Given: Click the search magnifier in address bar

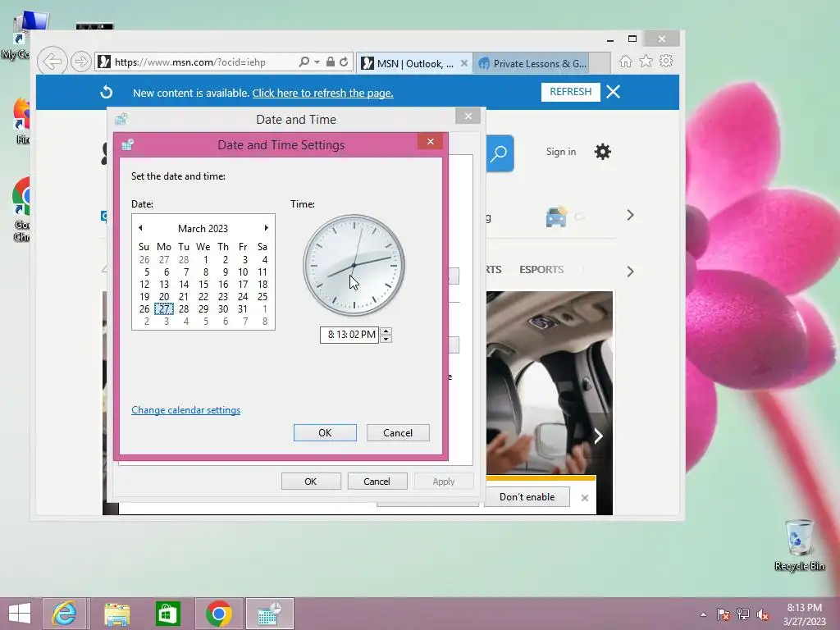Looking at the screenshot, I should [304, 62].
